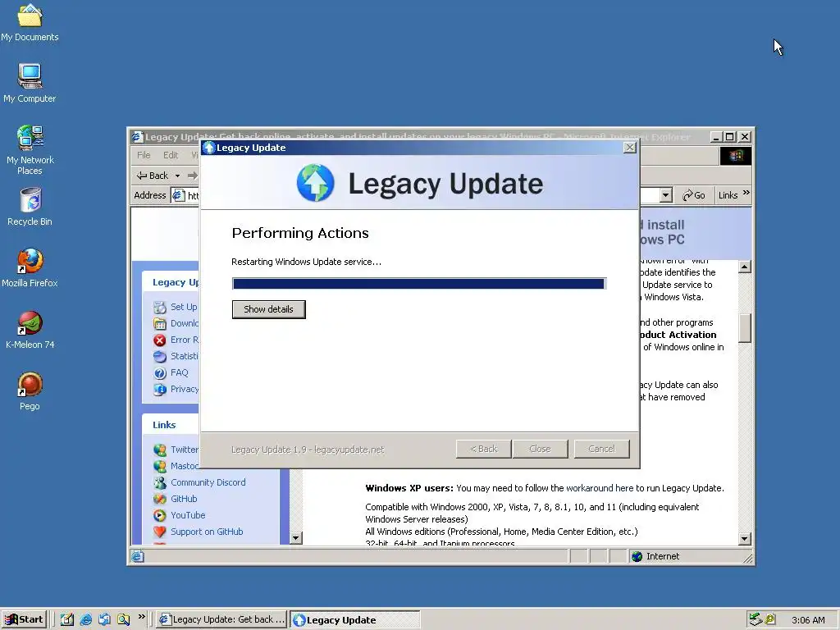Open Community Discord link
Image resolution: width=840 pixels, height=630 pixels.
click(x=208, y=482)
